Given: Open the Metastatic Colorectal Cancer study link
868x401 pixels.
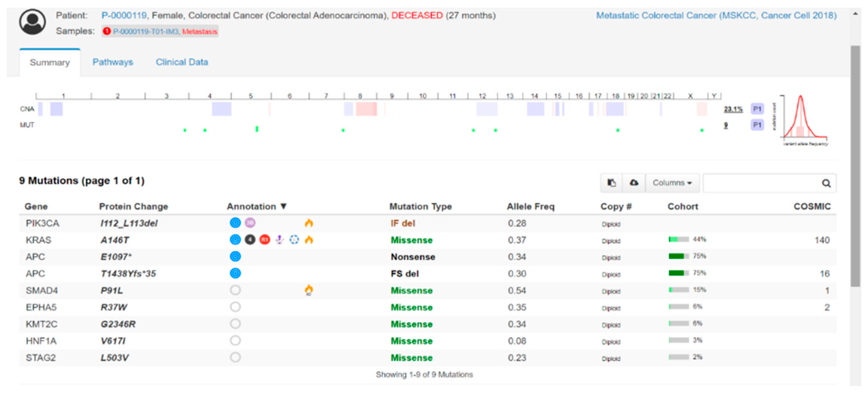Looking at the screenshot, I should 716,15.
